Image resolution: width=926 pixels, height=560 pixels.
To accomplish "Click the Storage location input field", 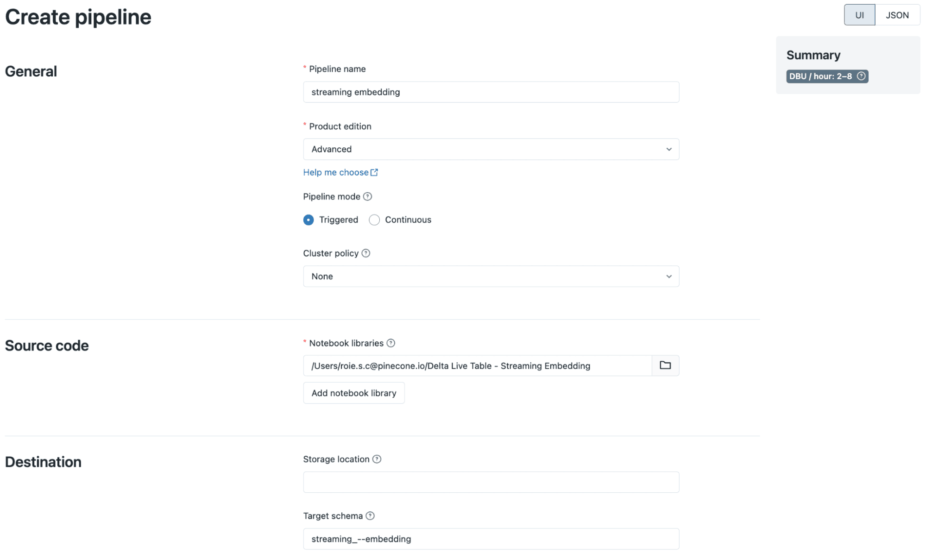I will click(x=491, y=482).
